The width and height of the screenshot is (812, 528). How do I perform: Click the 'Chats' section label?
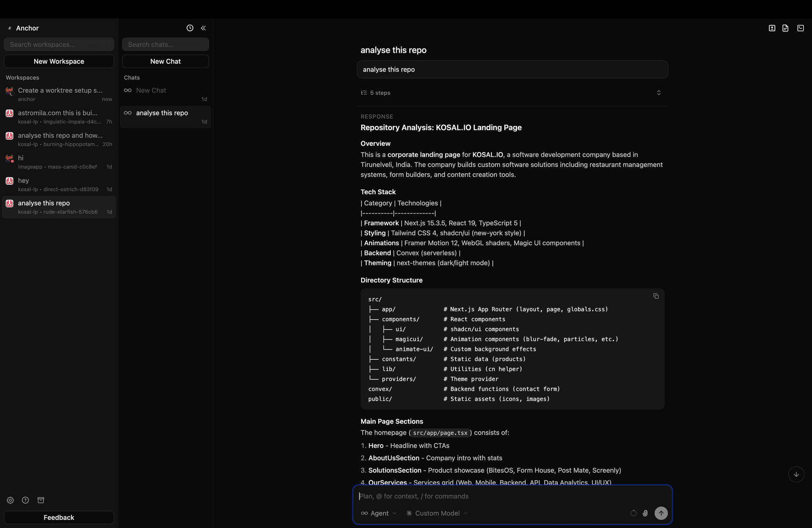tap(132, 78)
